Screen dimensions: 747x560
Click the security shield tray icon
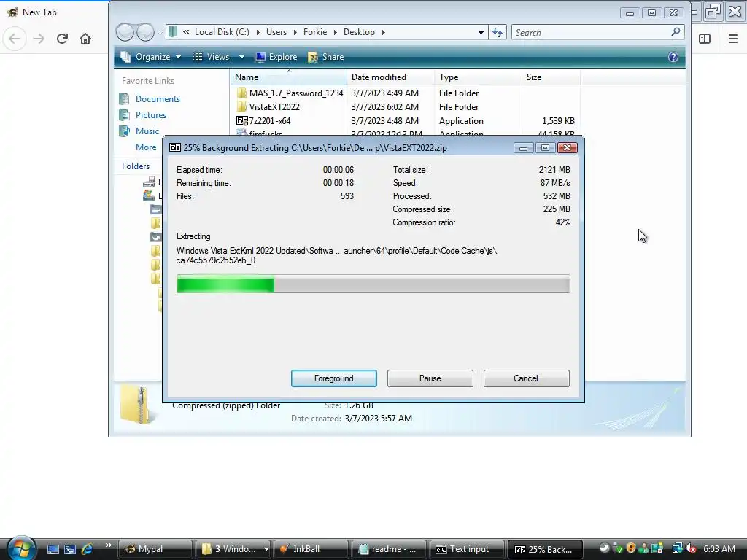click(x=631, y=548)
